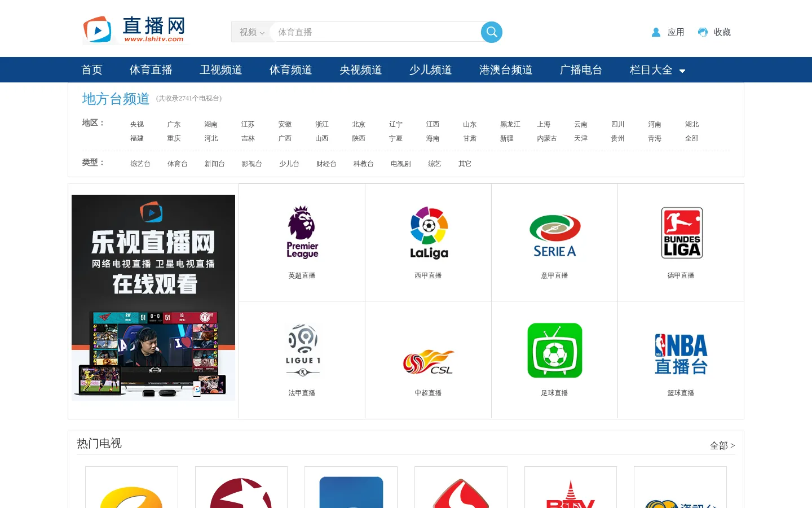Select region 央视

pyautogui.click(x=137, y=124)
